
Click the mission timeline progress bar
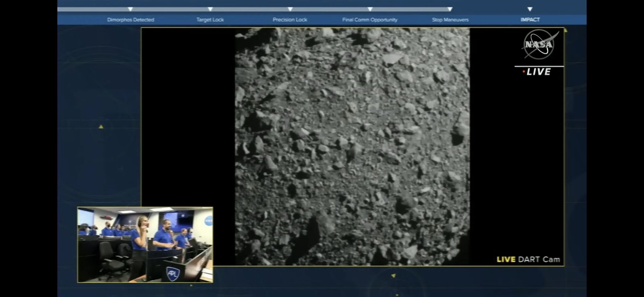coord(252,9)
